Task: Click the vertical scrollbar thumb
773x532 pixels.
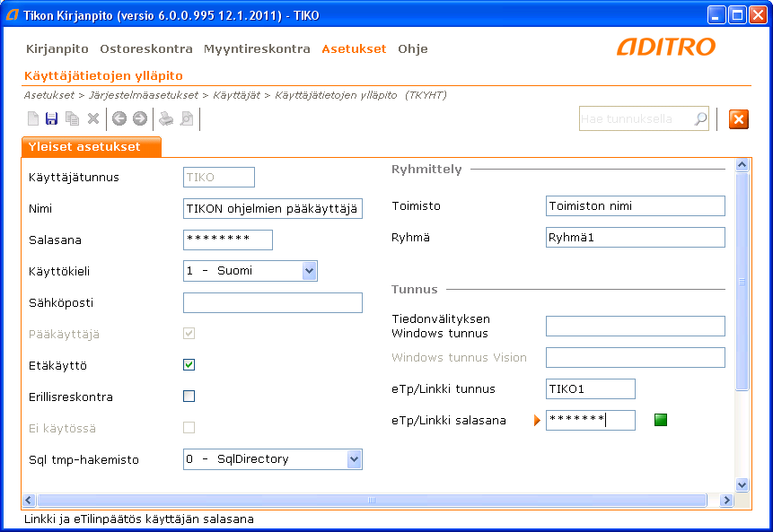Action: pos(742,282)
